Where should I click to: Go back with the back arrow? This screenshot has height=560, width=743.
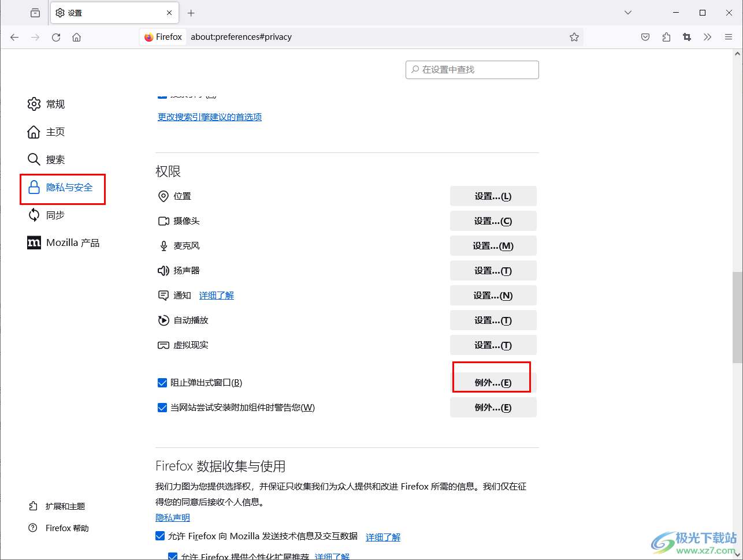click(x=14, y=37)
